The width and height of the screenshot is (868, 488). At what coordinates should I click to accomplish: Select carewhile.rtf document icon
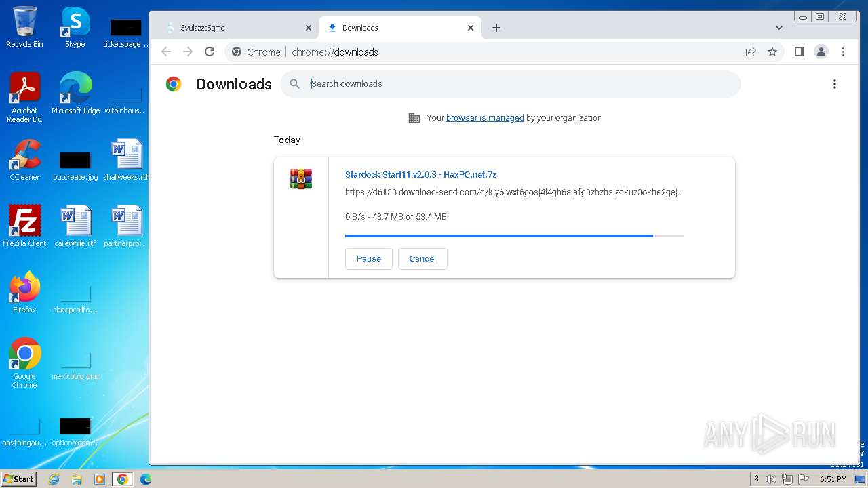(75, 226)
